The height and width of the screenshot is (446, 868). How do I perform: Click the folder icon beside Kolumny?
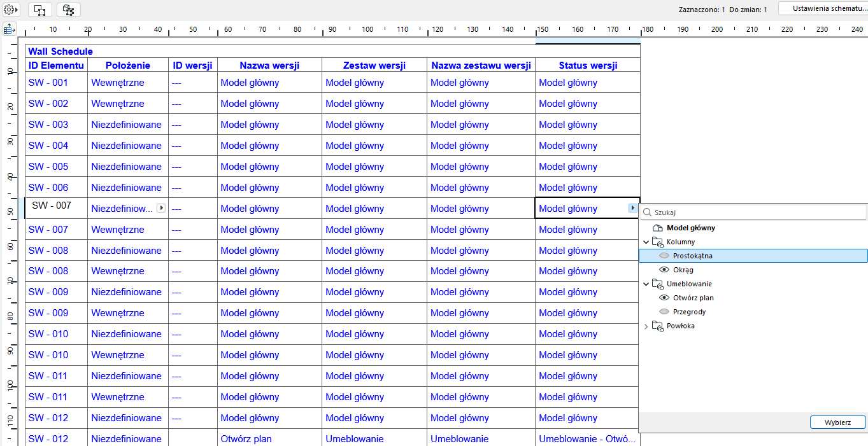(x=656, y=242)
